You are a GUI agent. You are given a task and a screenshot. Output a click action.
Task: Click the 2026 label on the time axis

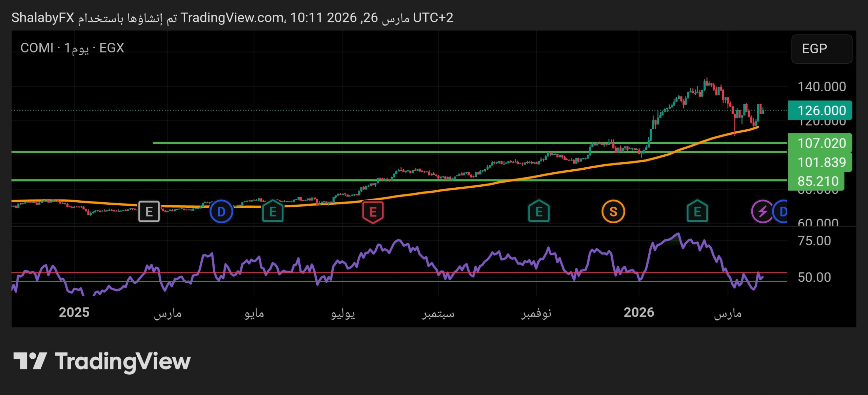638,312
